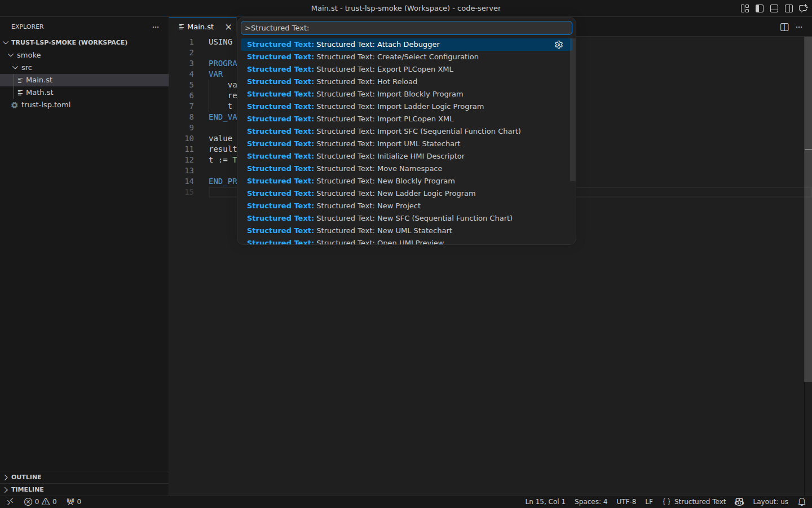Open the notifications bell icon
The height and width of the screenshot is (508, 812).
coord(802,501)
